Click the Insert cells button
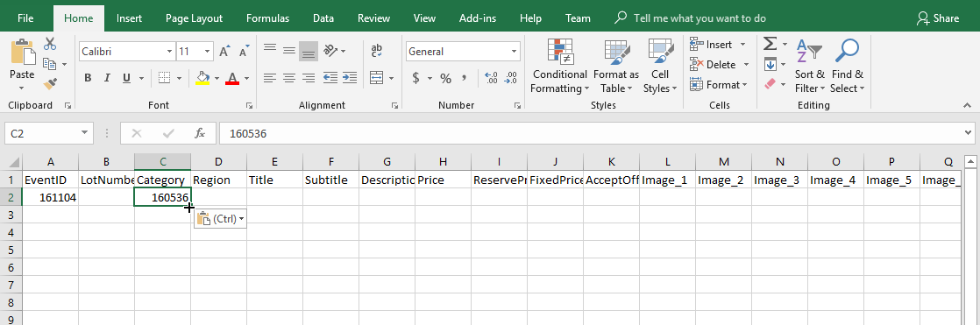Screen dimensions: 980x325 pos(718,45)
